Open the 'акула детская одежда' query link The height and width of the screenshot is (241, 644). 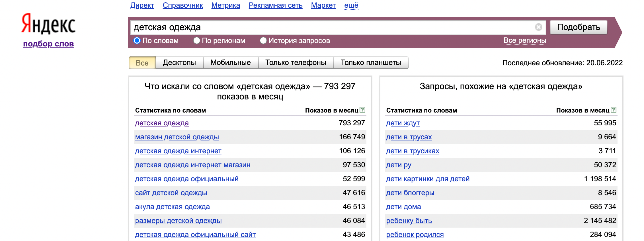click(172, 207)
